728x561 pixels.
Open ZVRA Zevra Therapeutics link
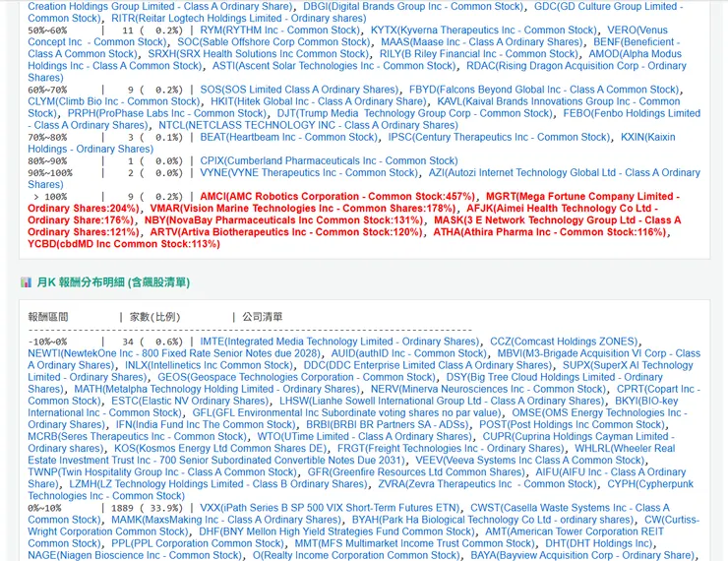[487, 484]
